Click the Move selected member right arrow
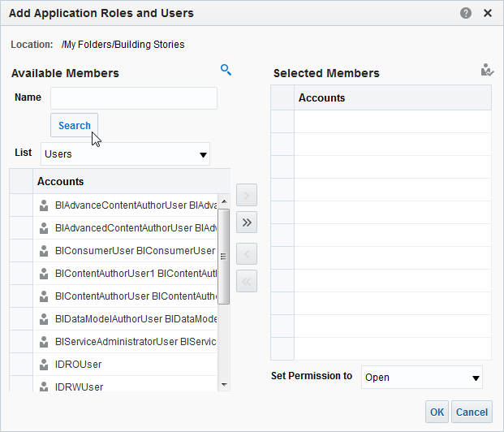This screenshot has height=432, width=504. click(x=247, y=195)
